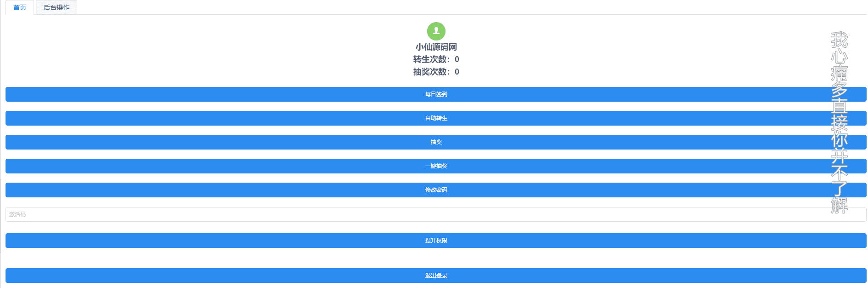
Task: Click the 提升权限 button
Action: pyautogui.click(x=436, y=241)
